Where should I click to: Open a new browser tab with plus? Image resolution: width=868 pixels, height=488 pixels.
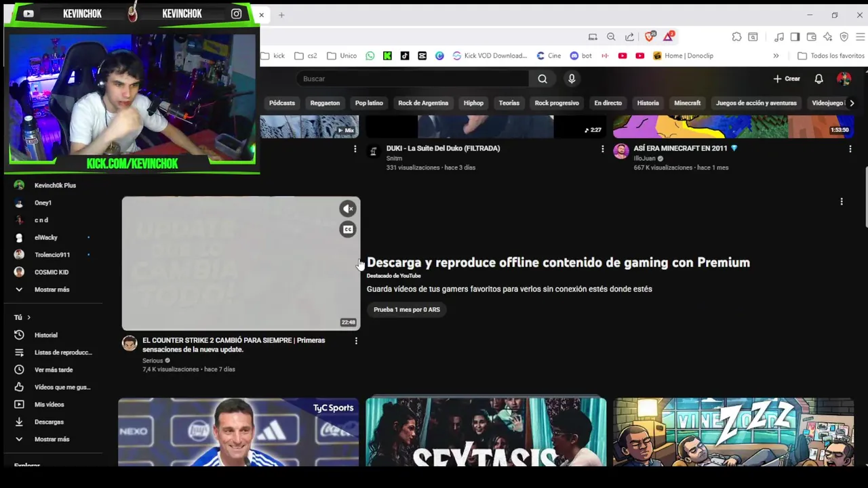pyautogui.click(x=281, y=15)
